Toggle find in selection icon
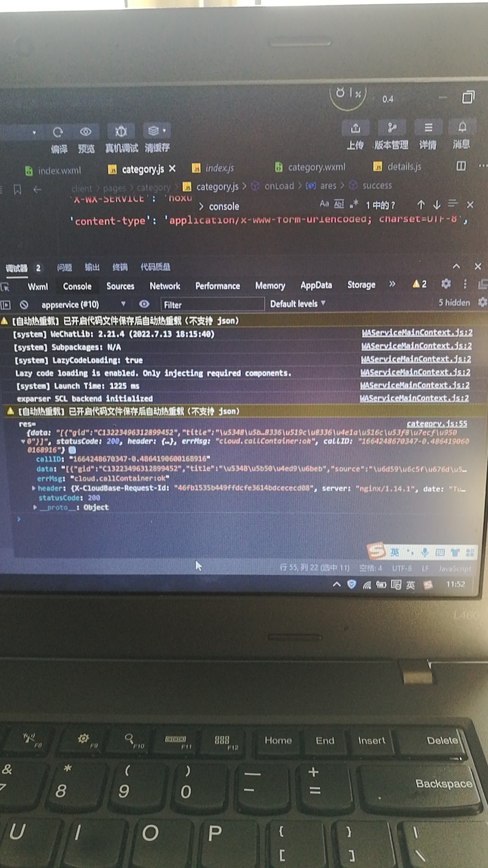The width and height of the screenshot is (488, 868). click(x=453, y=204)
